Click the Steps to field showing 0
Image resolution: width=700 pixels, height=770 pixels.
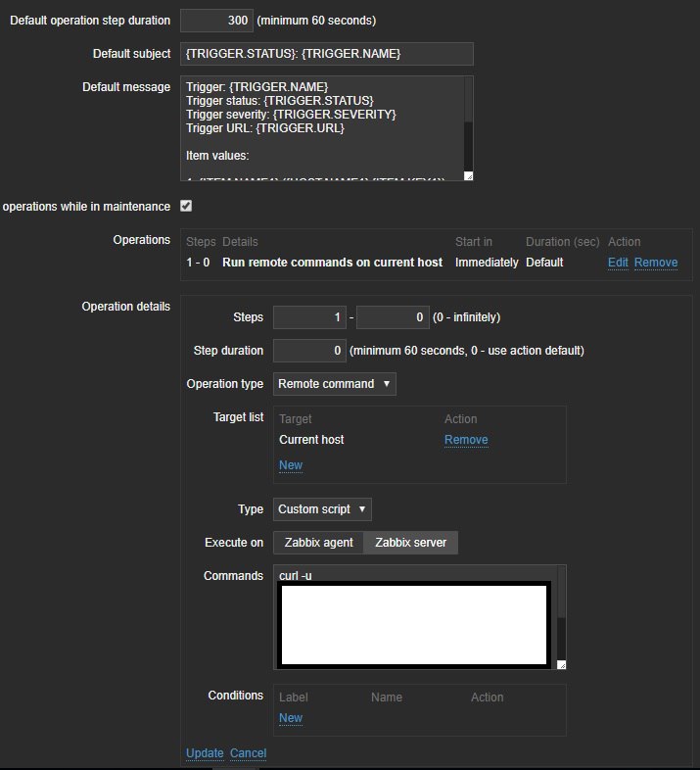point(393,317)
